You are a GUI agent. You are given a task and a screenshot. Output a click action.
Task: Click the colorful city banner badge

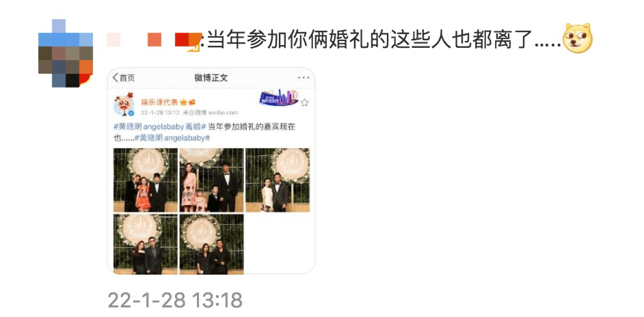point(279,98)
